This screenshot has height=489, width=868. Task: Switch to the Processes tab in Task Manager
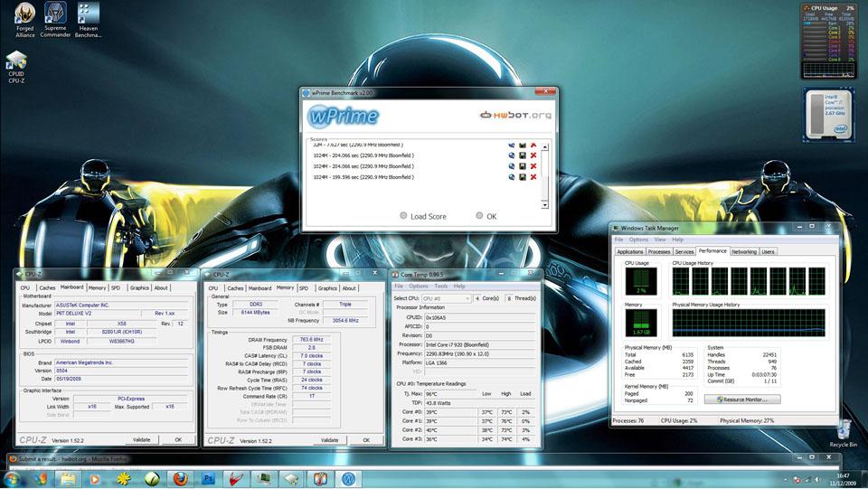(659, 251)
